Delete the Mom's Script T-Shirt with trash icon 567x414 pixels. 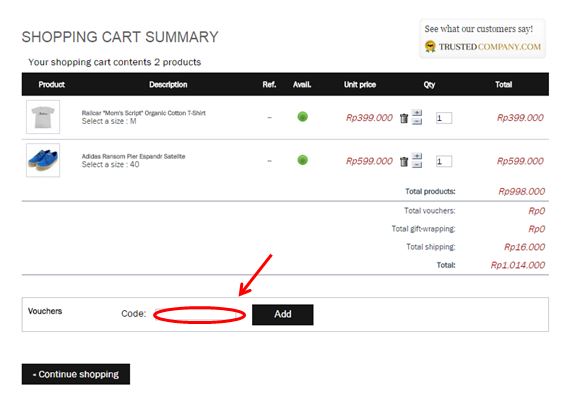[404, 118]
